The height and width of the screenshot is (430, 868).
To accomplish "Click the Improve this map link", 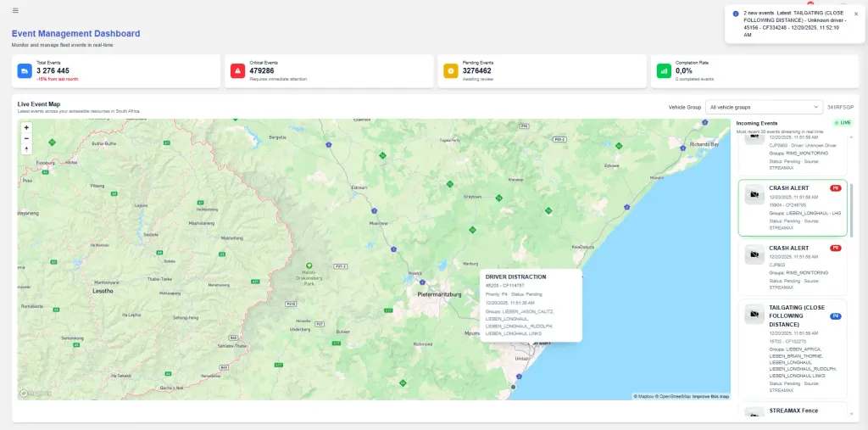I will click(711, 396).
